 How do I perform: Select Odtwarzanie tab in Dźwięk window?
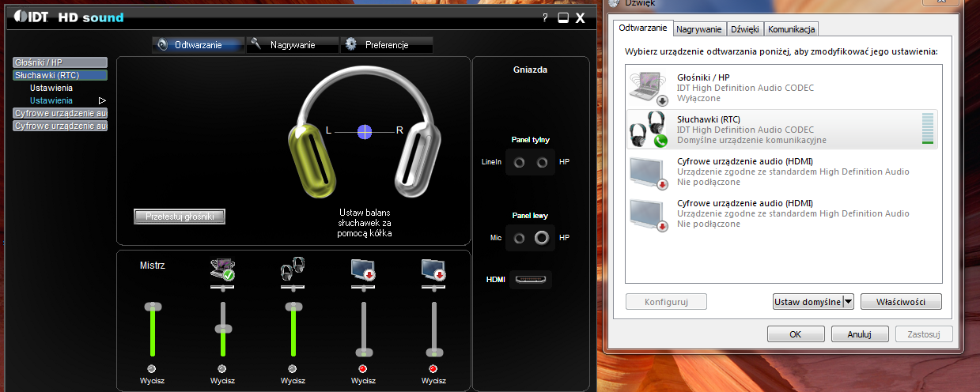643,28
